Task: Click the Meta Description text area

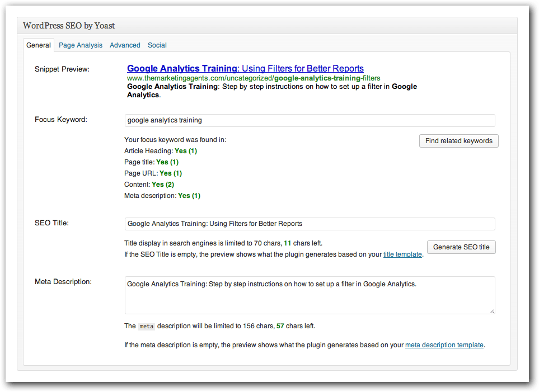Action: click(310, 295)
